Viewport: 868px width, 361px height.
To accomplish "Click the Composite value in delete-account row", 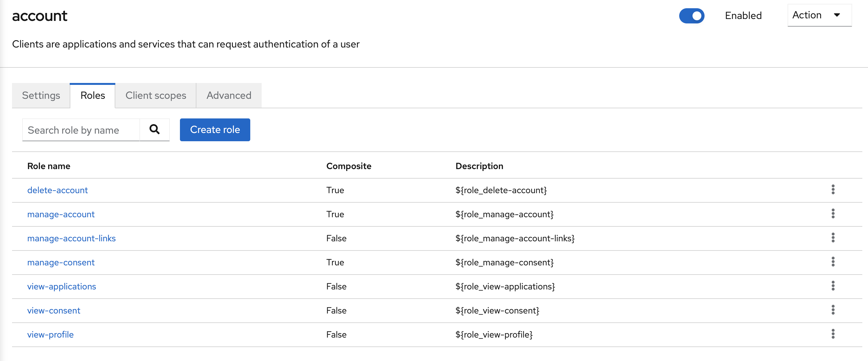I will coord(335,190).
